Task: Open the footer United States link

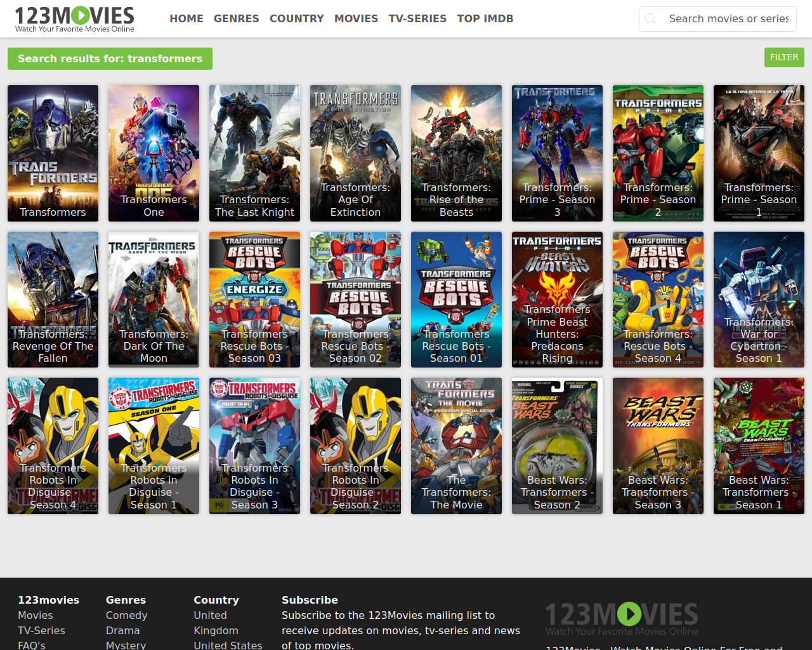Action: [228, 644]
